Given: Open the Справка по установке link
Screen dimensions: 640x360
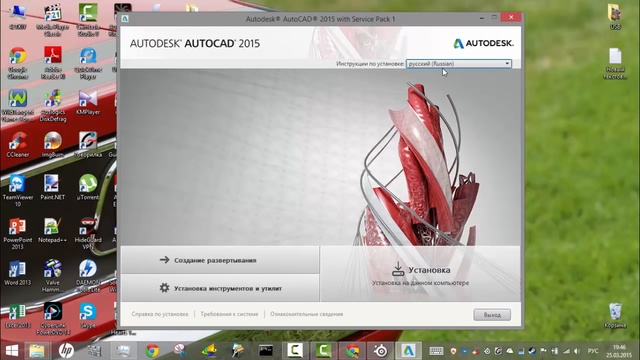Looking at the screenshot, I should pyautogui.click(x=160, y=314).
